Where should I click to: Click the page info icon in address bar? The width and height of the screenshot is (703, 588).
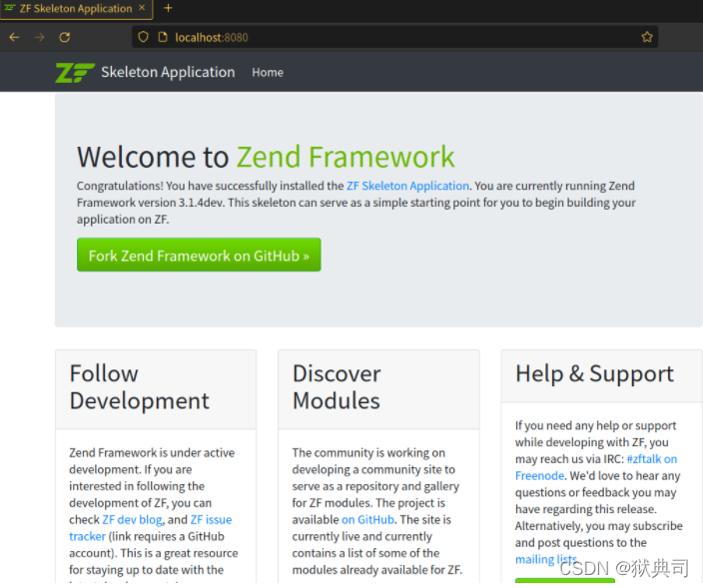coord(163,37)
